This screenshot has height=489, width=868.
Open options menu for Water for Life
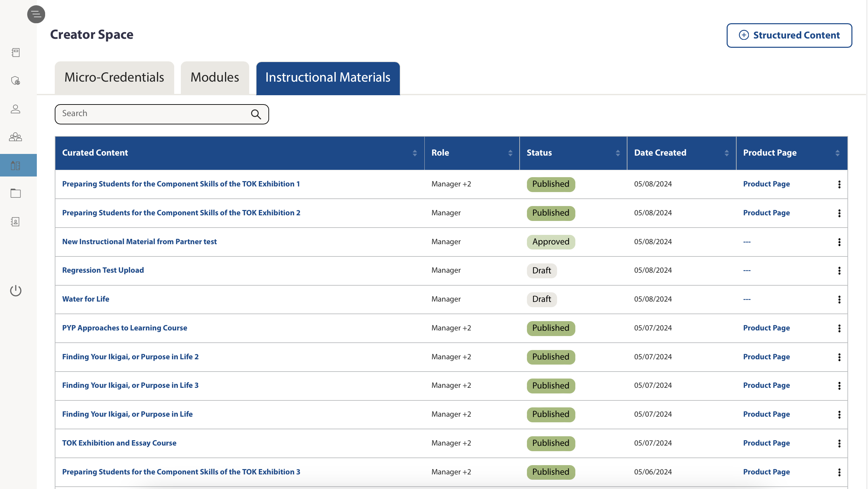point(839,300)
